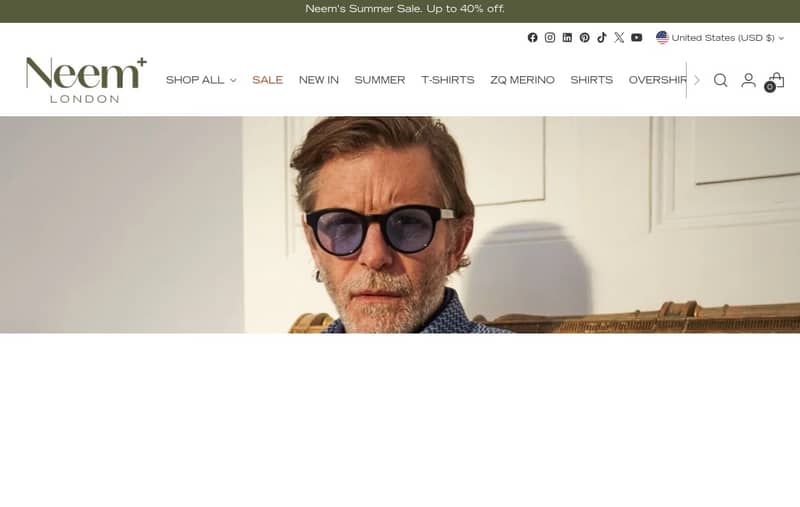Open United States (USD $) currency selector
Screen dimensions: 800x507
[x=720, y=38]
